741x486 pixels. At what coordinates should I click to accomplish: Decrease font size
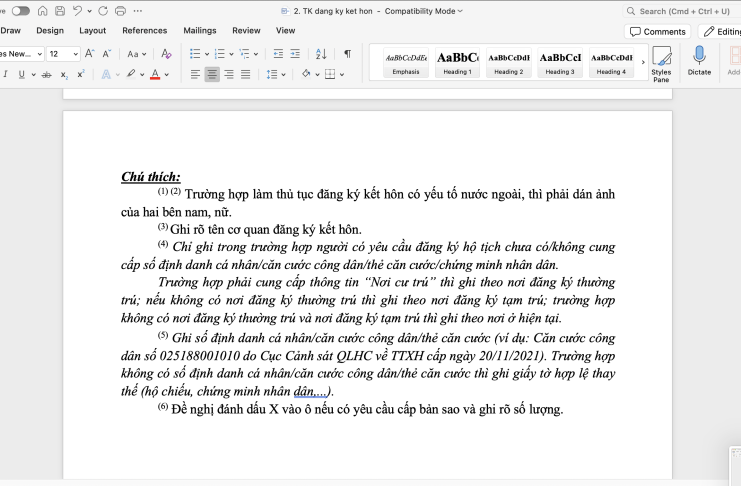pyautogui.click(x=107, y=54)
